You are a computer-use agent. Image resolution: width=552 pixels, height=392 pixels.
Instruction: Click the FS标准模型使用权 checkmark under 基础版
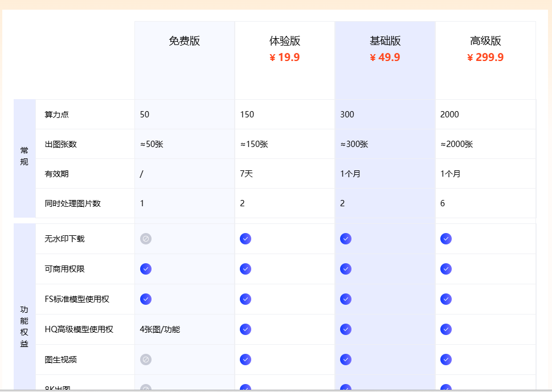click(x=346, y=299)
